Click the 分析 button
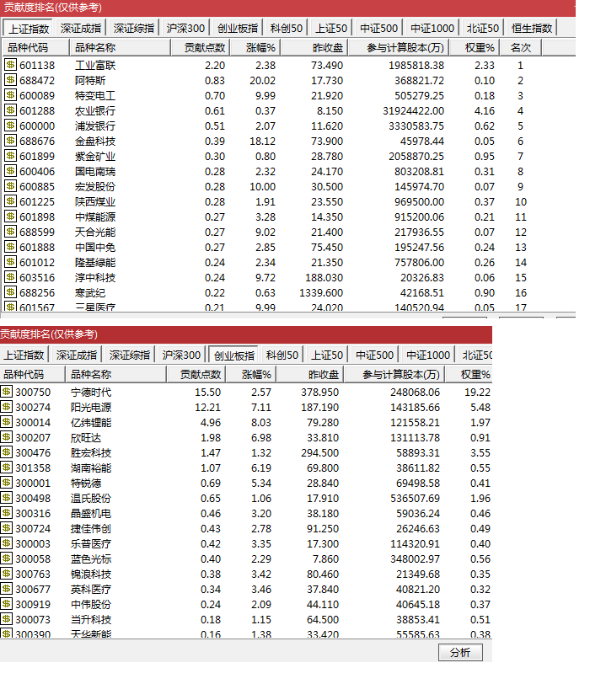The height and width of the screenshot is (700, 590). (x=460, y=652)
